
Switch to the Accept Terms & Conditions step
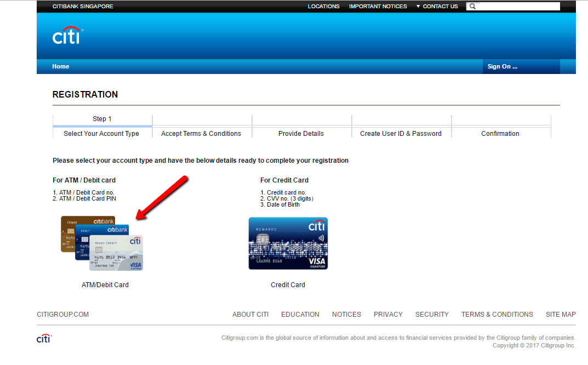point(201,133)
